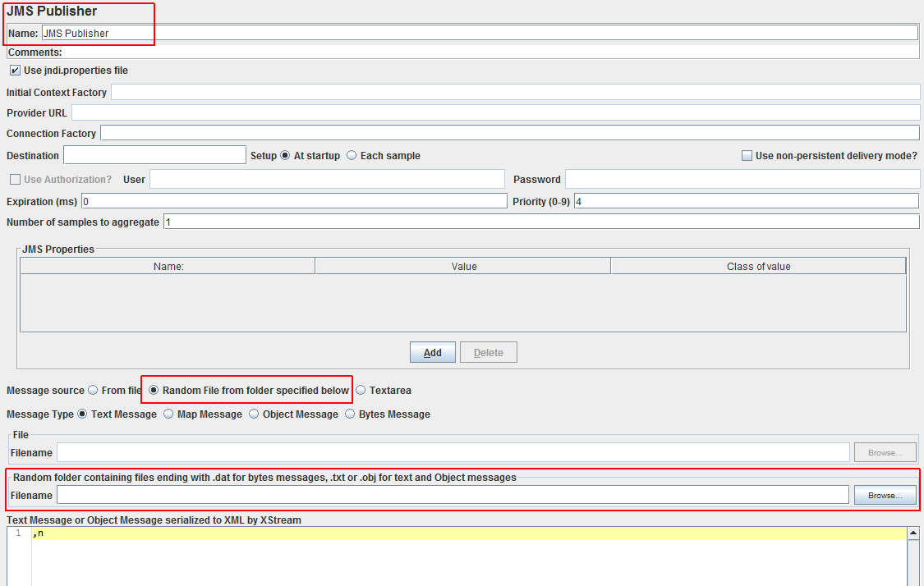This screenshot has height=586, width=924.
Task: Click the Expiration (ms) field
Action: click(293, 201)
